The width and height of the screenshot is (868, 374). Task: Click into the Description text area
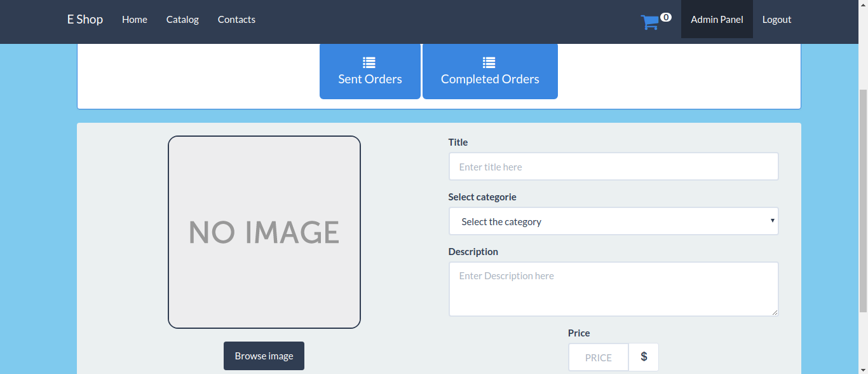tap(613, 289)
